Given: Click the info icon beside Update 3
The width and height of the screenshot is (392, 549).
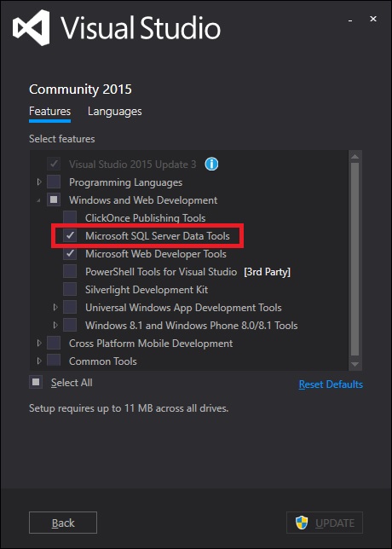Looking at the screenshot, I should (211, 164).
